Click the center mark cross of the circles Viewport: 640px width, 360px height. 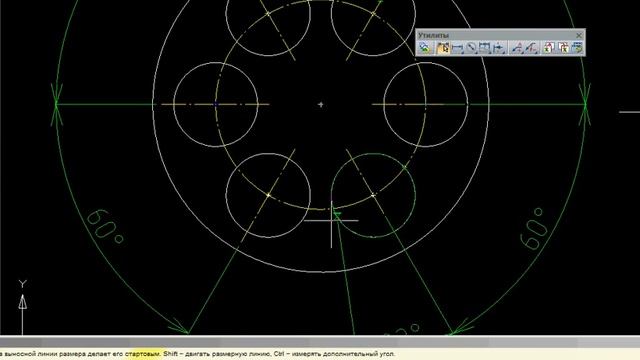[321, 104]
